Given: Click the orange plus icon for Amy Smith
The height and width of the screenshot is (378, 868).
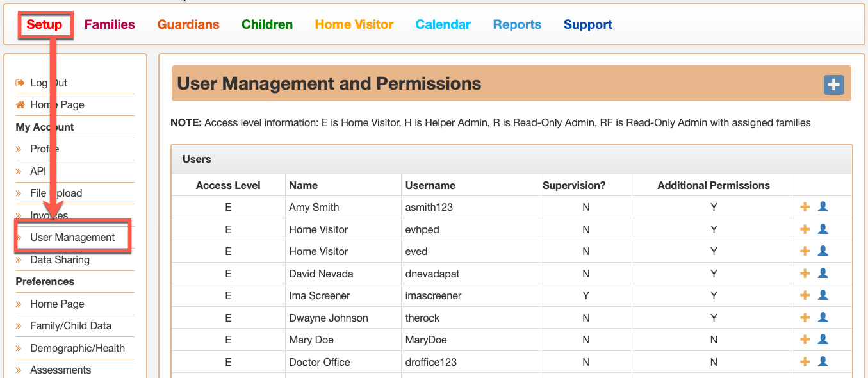Looking at the screenshot, I should point(805,207).
